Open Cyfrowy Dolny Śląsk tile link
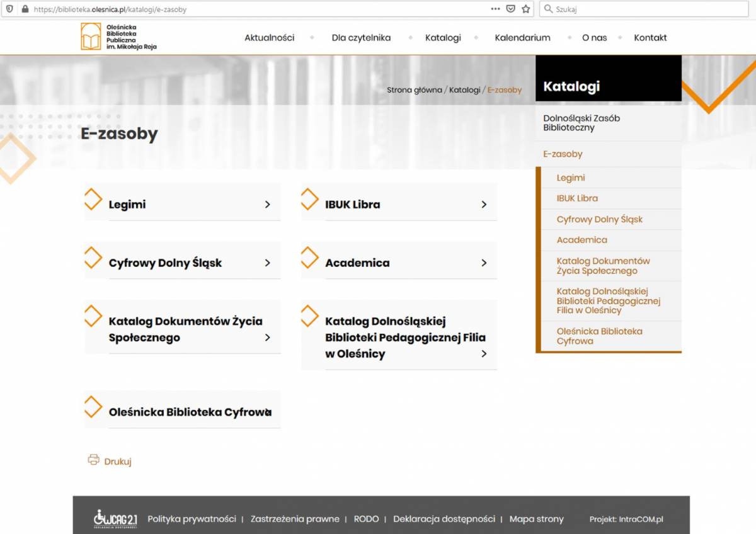Viewport: 756px width, 534px height. click(165, 263)
